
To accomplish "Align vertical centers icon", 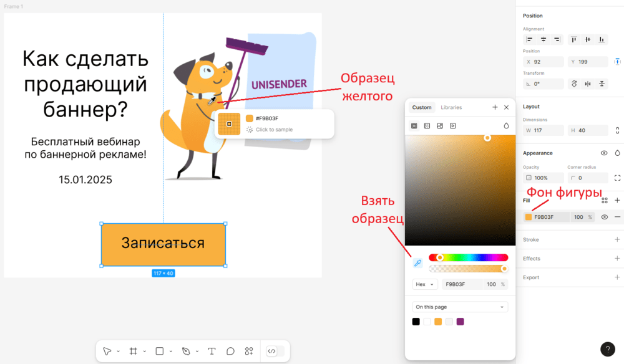I will tap(588, 39).
